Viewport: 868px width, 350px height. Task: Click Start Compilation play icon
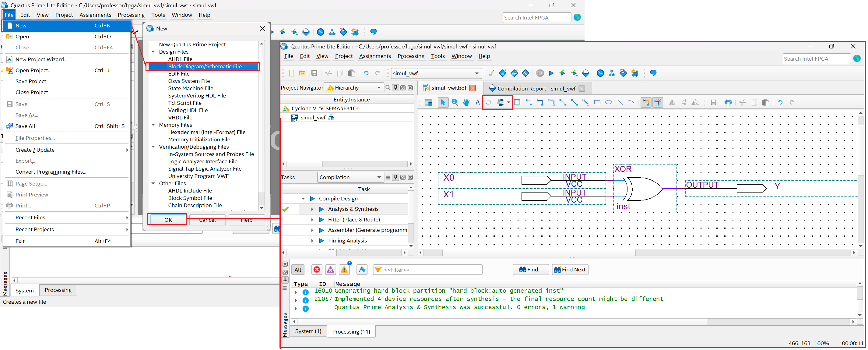(x=551, y=73)
